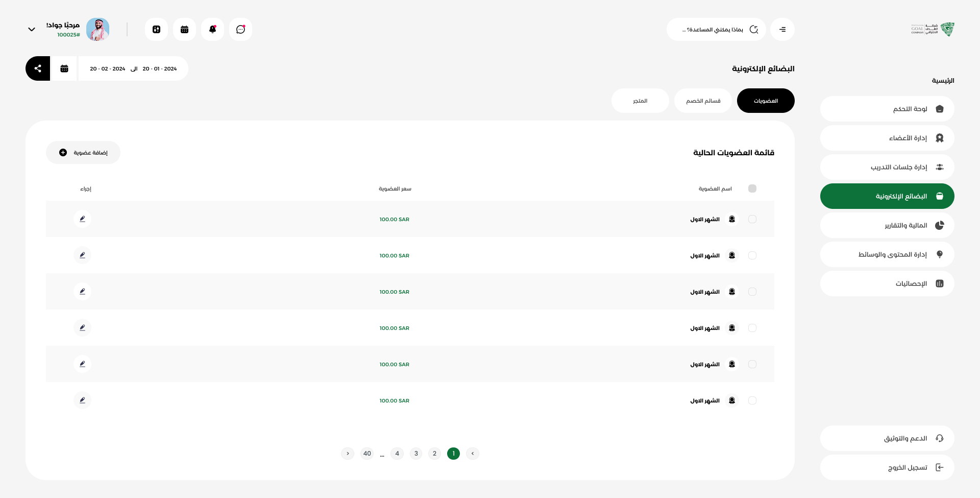Click the calendar icon in top bar

click(184, 30)
